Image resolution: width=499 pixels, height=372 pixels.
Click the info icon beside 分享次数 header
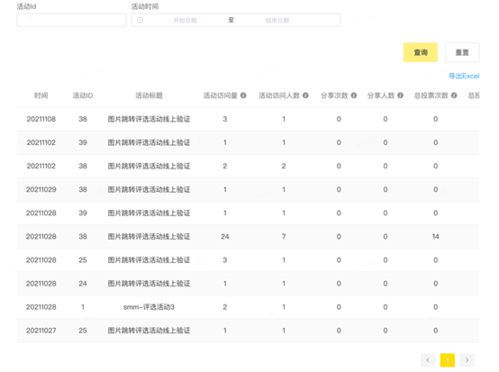[354, 95]
